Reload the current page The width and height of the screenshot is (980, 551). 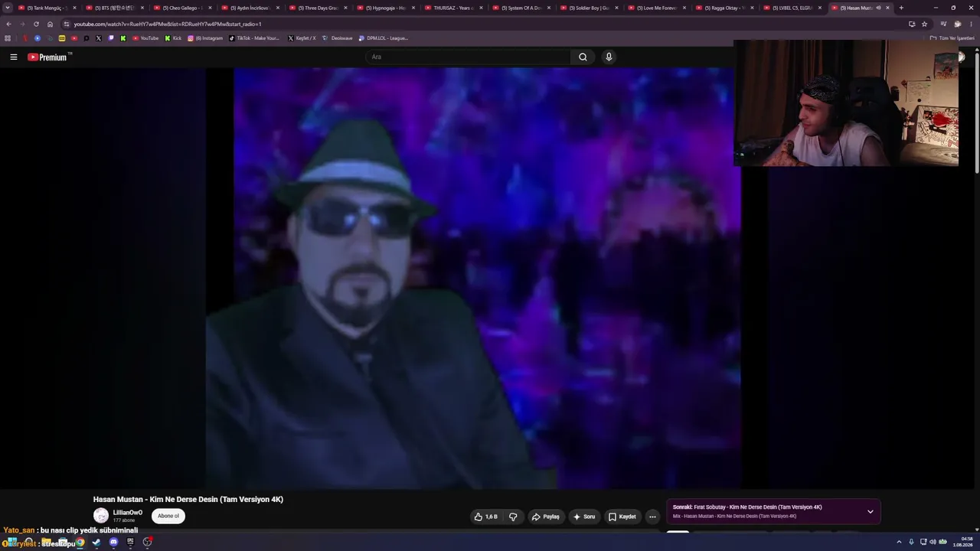[36, 24]
